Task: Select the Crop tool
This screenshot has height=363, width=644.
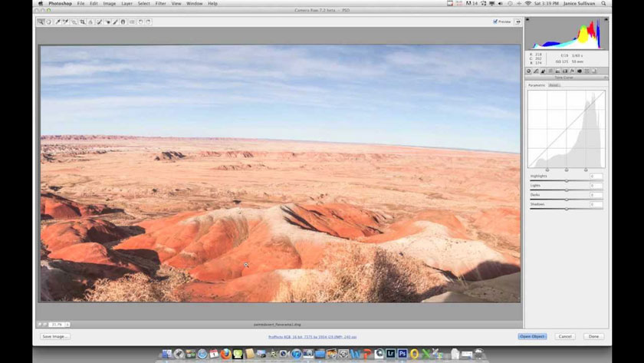Action: click(83, 21)
